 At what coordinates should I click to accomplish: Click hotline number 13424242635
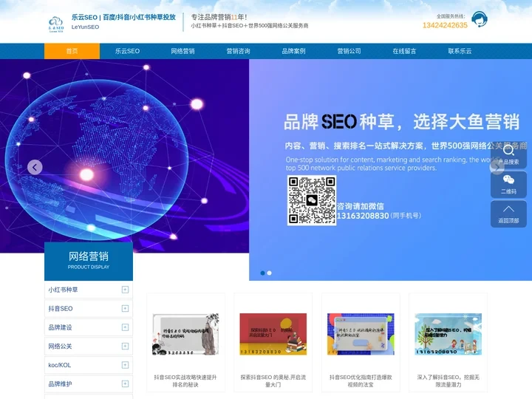(445, 25)
